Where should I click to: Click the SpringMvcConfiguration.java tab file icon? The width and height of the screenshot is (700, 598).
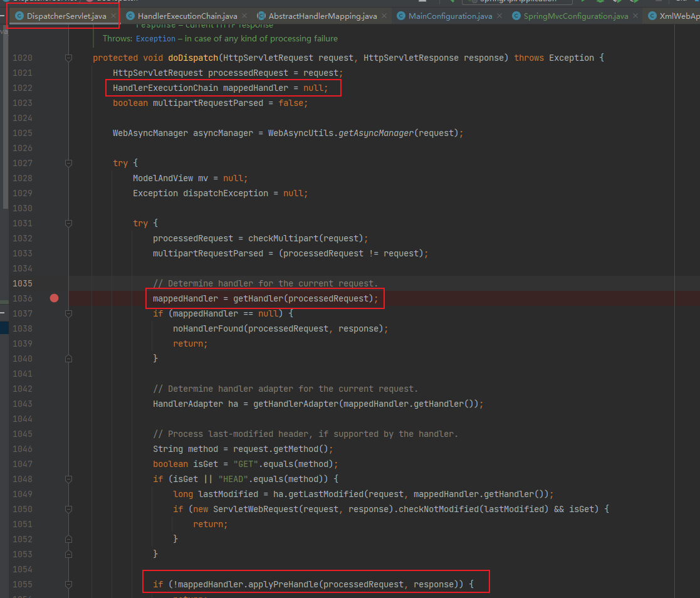pos(516,16)
